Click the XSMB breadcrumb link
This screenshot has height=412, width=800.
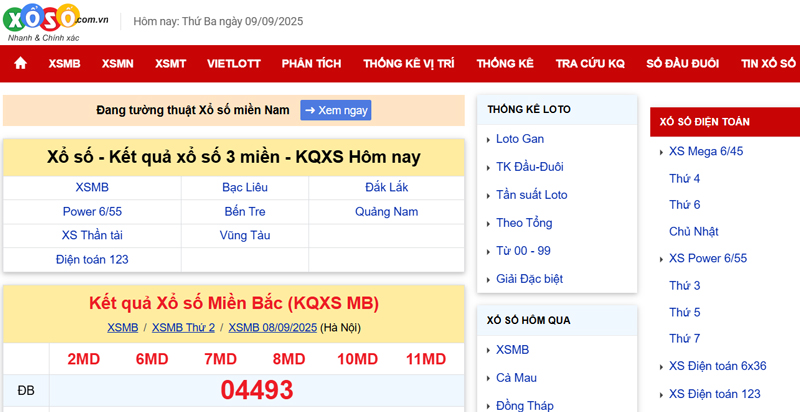pyautogui.click(x=122, y=327)
